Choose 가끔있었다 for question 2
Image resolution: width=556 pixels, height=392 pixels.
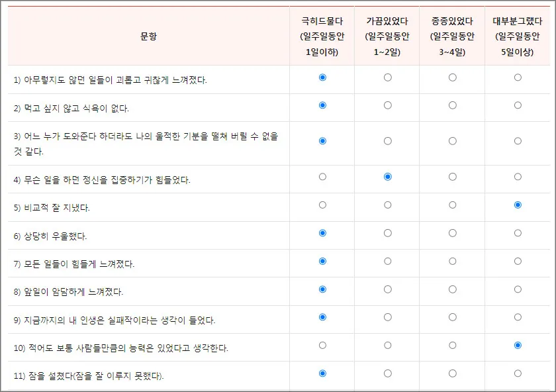387,104
